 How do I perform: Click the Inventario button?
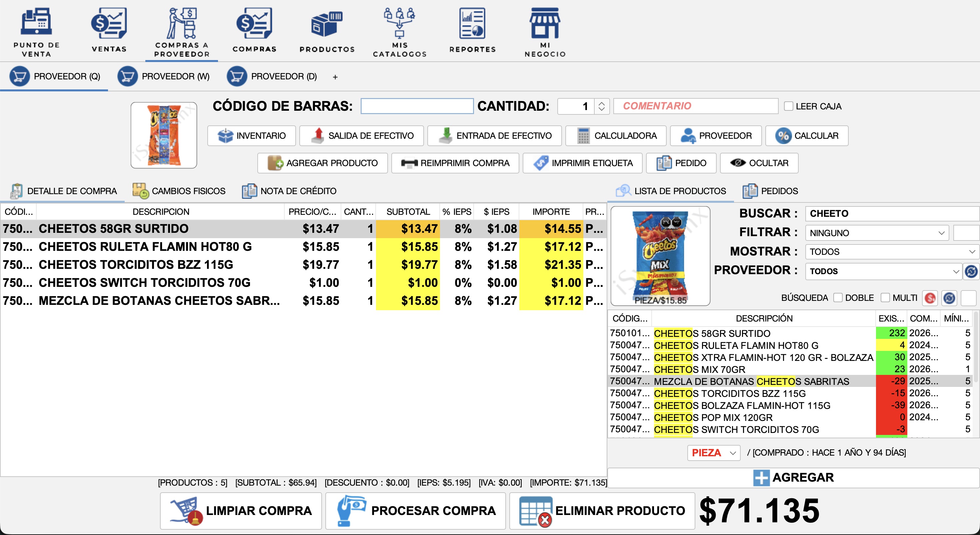pos(251,135)
